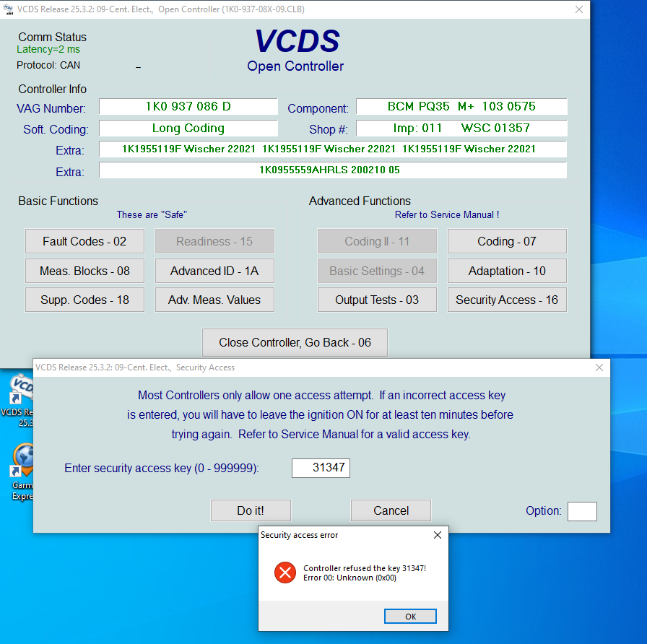Viewport: 647px width, 644px height.
Task: Open Adv. Meas. Values
Action: point(214,300)
